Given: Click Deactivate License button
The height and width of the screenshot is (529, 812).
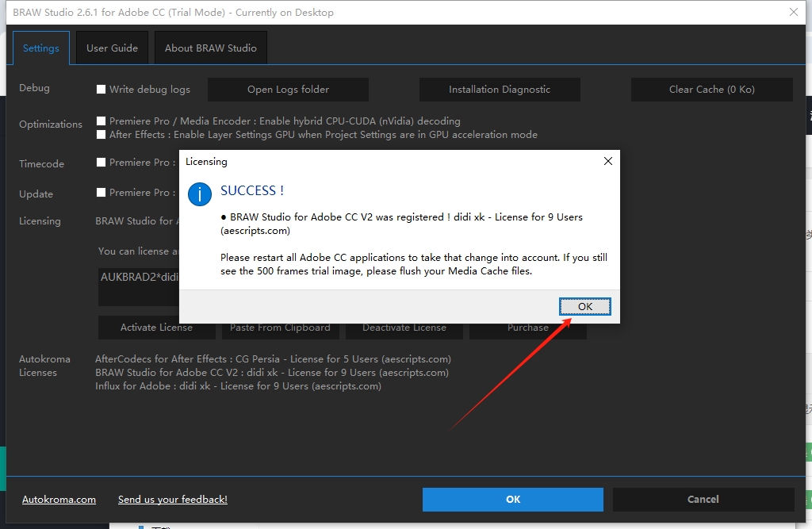Looking at the screenshot, I should [404, 330].
